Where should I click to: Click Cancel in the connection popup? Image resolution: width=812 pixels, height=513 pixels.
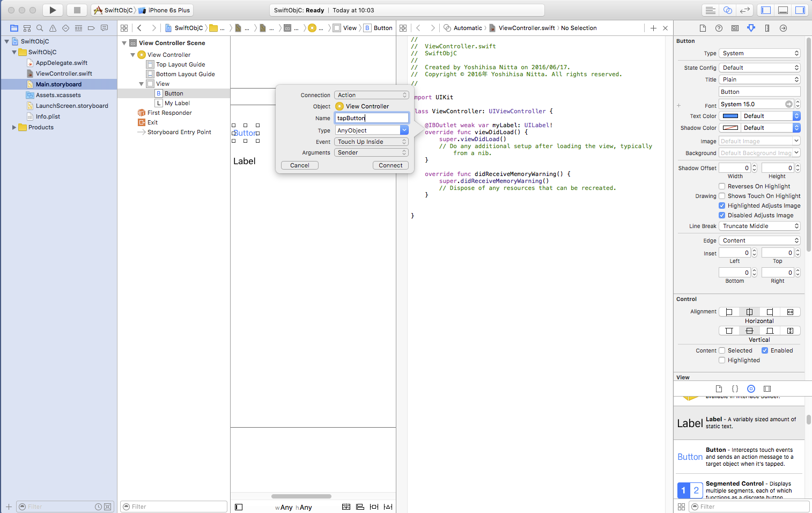coord(299,165)
